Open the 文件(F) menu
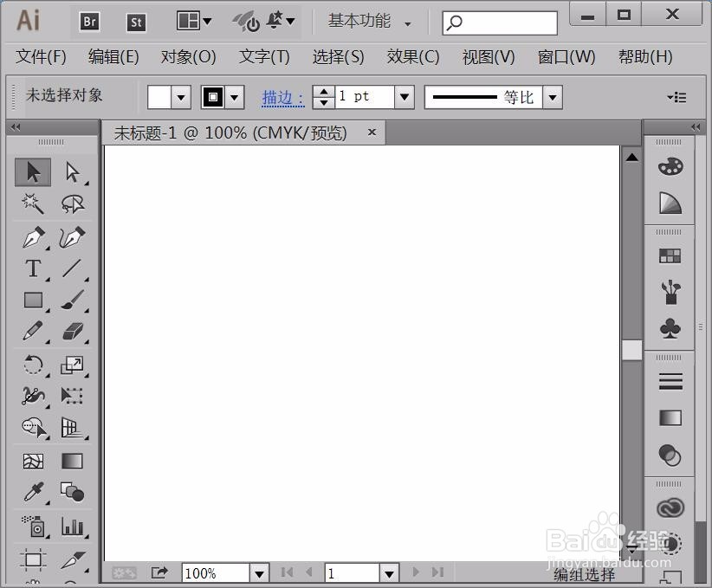The height and width of the screenshot is (588, 712). (x=41, y=57)
